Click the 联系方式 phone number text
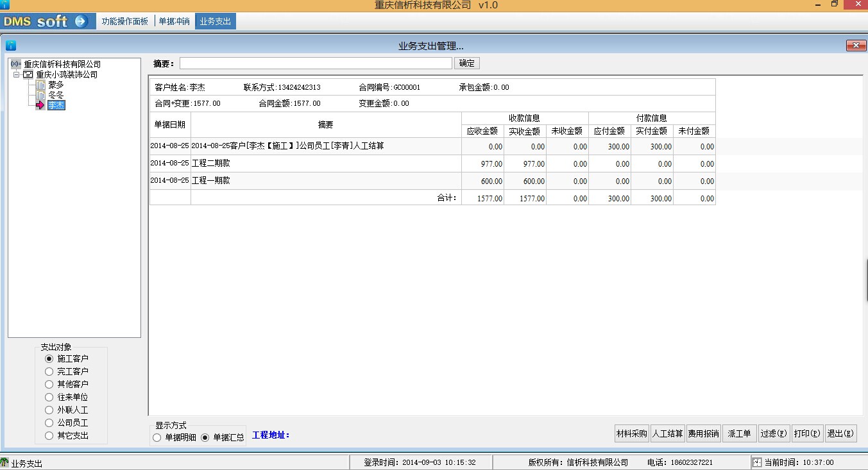The height and width of the screenshot is (470, 868). tap(282, 87)
